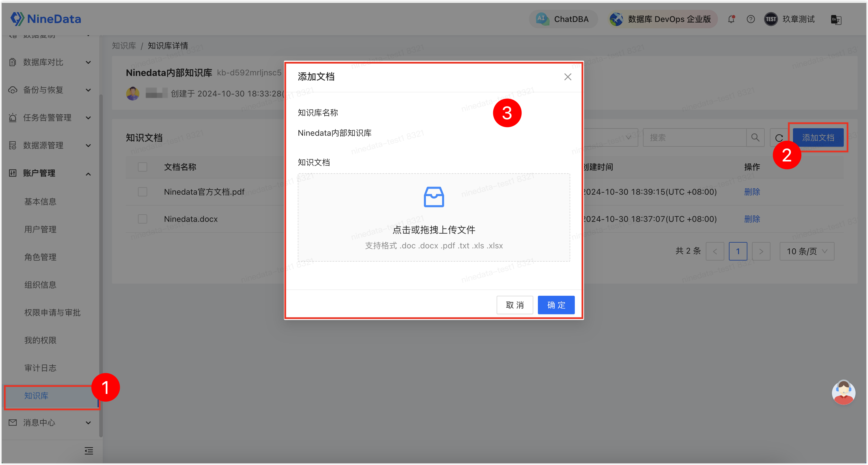
Task: Collapse the 账户管理 menu
Action: coord(88,174)
